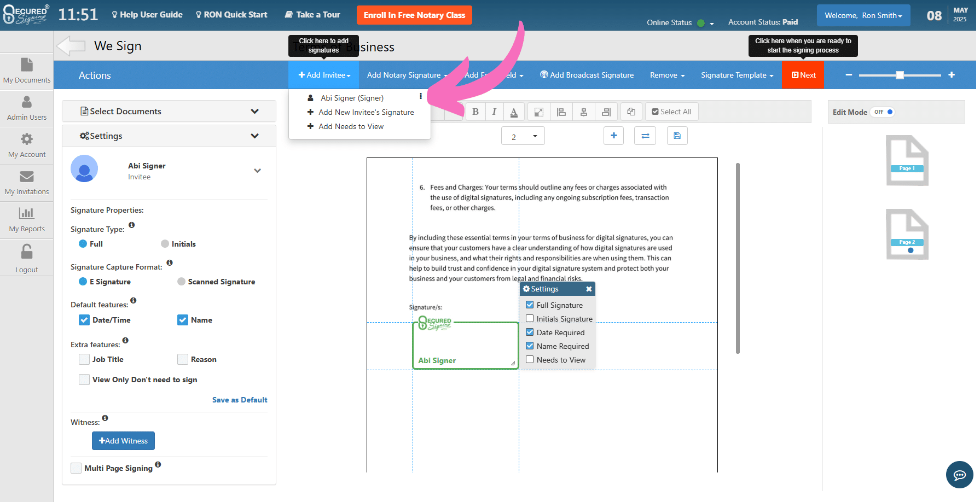Check the Job Title extra feature
The height and width of the screenshot is (502, 980).
(x=84, y=359)
